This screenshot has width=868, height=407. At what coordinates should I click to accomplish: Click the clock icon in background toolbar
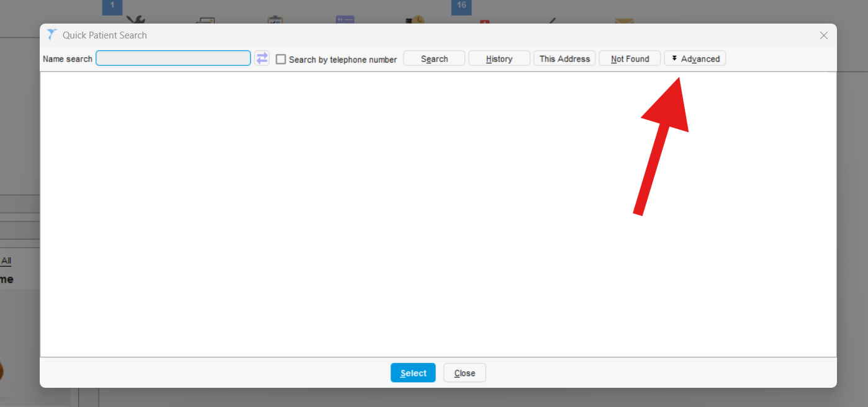[415, 20]
